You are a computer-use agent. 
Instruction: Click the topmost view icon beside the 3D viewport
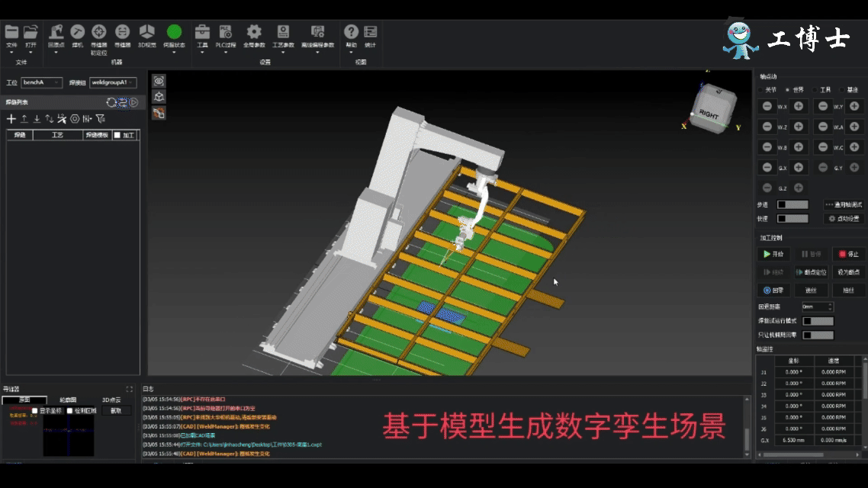tap(158, 79)
